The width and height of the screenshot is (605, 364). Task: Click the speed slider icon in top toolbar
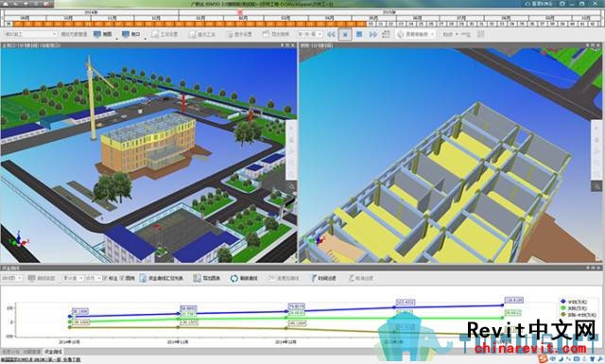[466, 34]
